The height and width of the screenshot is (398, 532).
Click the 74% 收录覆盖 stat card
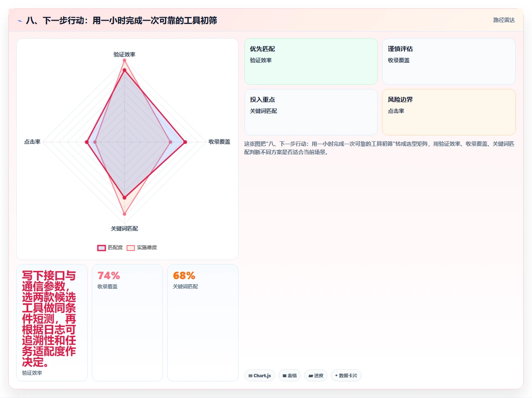127,323
